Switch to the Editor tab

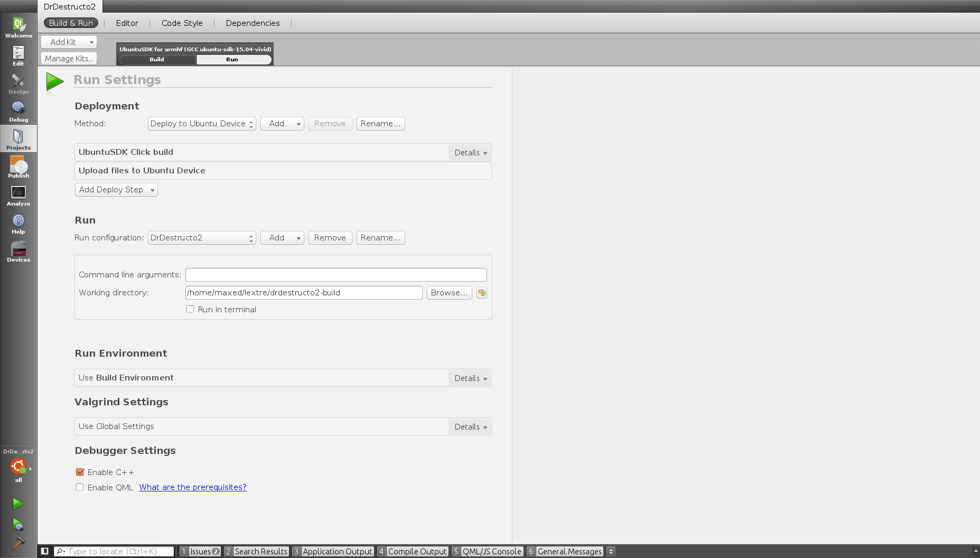(x=127, y=23)
